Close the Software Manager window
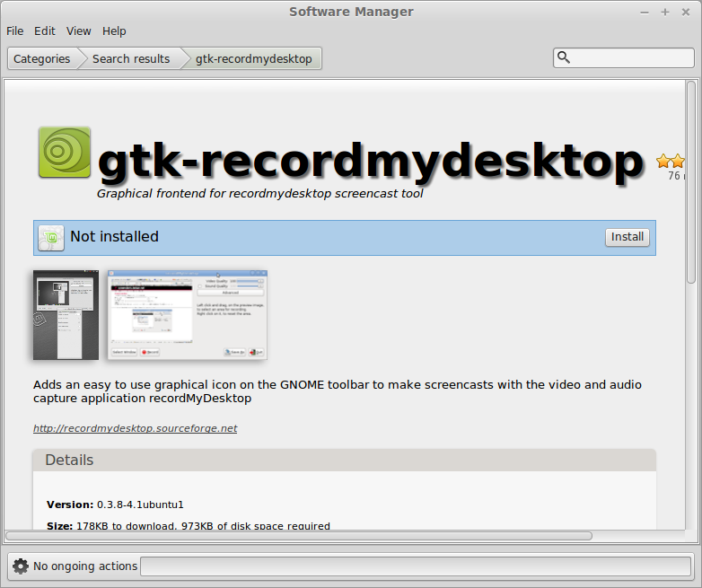Viewport: 702px width, 588px height. tap(686, 12)
